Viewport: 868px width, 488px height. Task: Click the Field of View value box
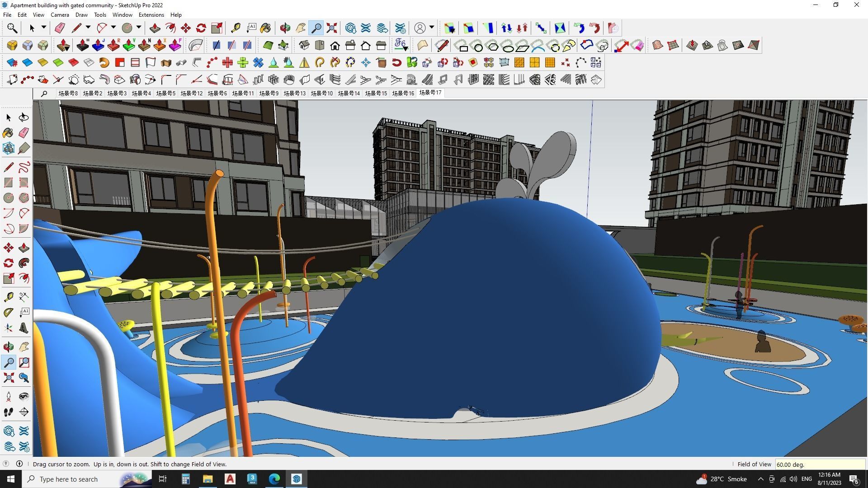[x=819, y=464]
